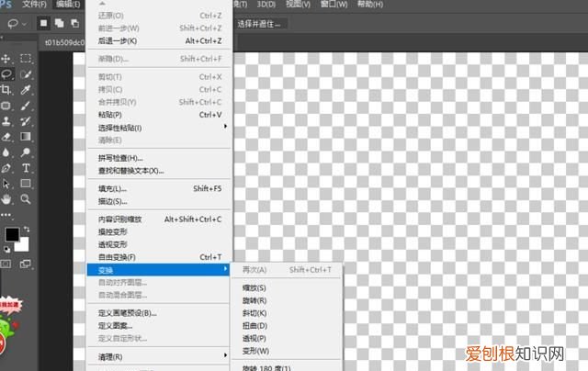The image size is (588, 371).
Task: Choose 内容识别缩放 entry
Action: click(x=159, y=219)
